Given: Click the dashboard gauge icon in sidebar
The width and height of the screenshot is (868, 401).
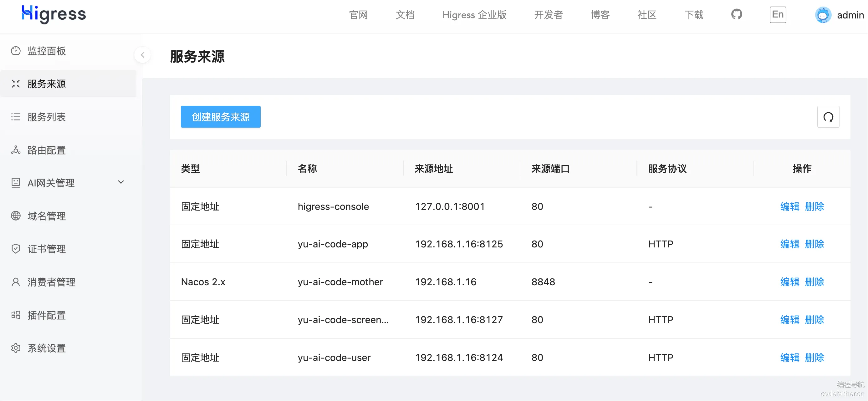Looking at the screenshot, I should (16, 51).
